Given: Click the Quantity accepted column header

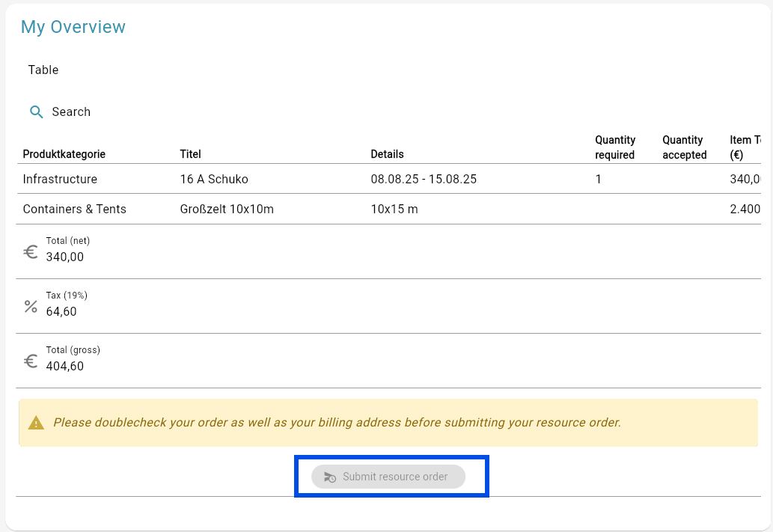Looking at the screenshot, I should [684, 147].
